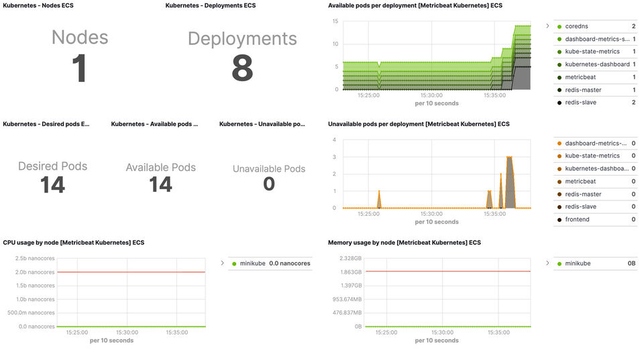Select redis-master label in Unavailable pods legend
Viewport: 644px width, 350px height.
tap(583, 194)
